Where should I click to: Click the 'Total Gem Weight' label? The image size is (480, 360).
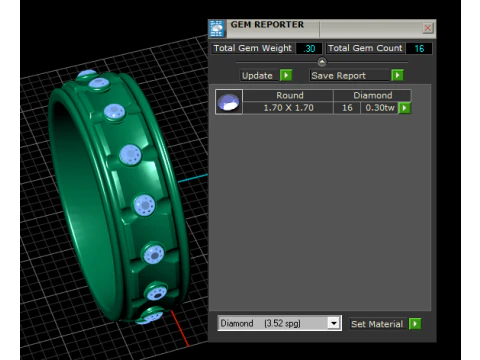coord(253,48)
